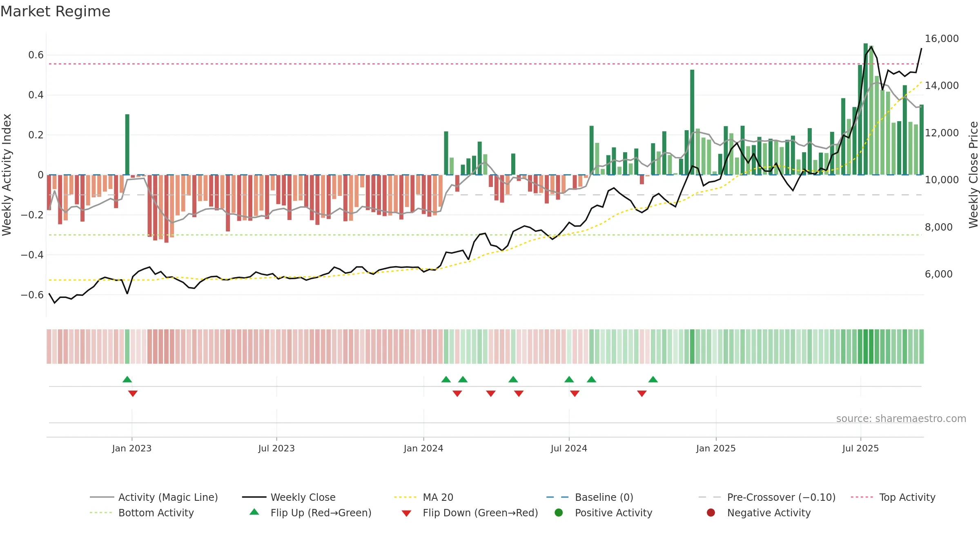Toggle the Baseline (0) legend entry

590,497
